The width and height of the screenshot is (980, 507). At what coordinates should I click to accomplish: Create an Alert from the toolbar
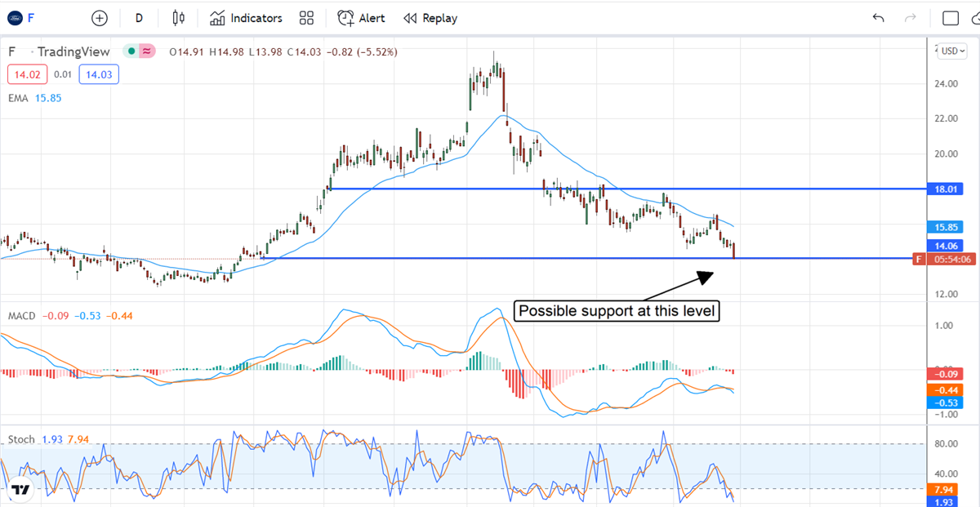(x=362, y=18)
